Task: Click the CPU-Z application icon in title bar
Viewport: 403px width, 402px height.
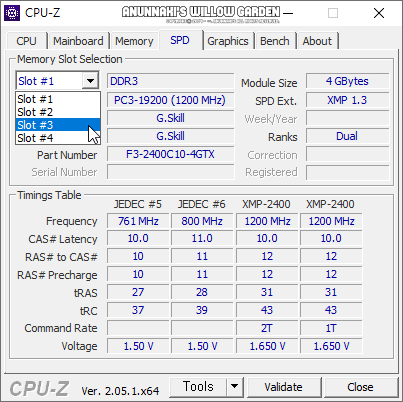Action: [12, 13]
